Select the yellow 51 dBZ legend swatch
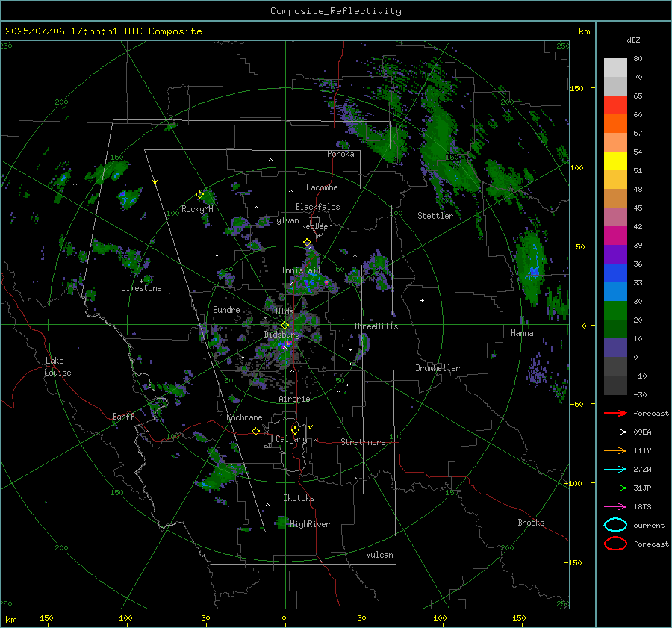The width and height of the screenshot is (672, 628). pos(615,161)
